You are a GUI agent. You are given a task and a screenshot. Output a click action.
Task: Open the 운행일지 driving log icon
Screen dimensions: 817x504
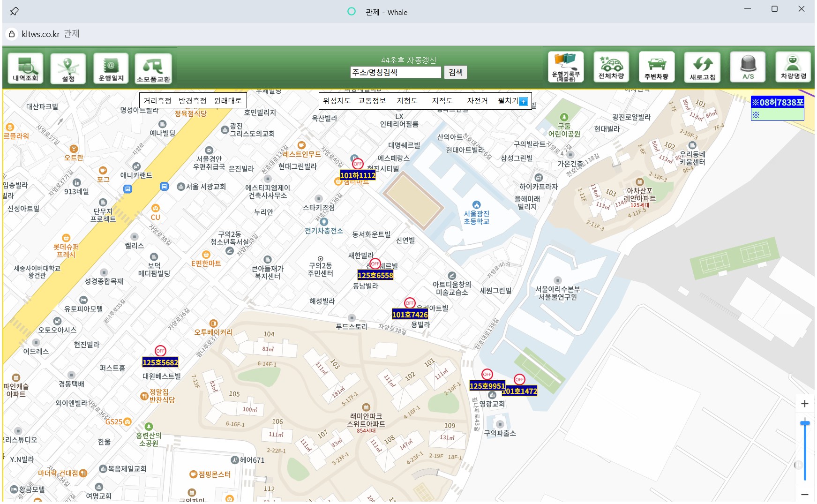tap(111, 68)
